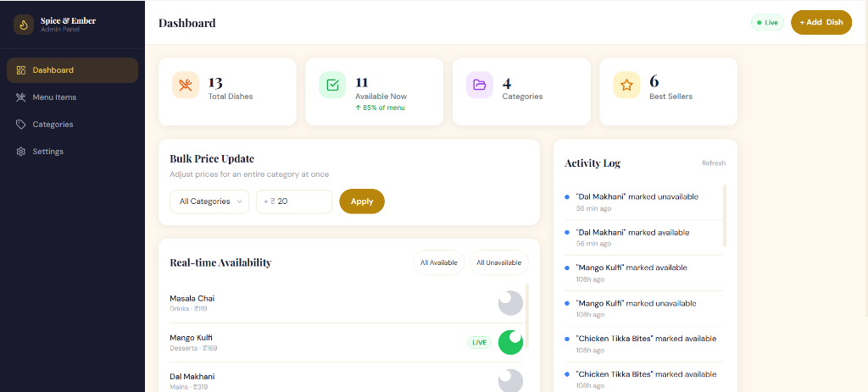
Task: Toggle Masala Chai availability switch
Action: pos(510,303)
